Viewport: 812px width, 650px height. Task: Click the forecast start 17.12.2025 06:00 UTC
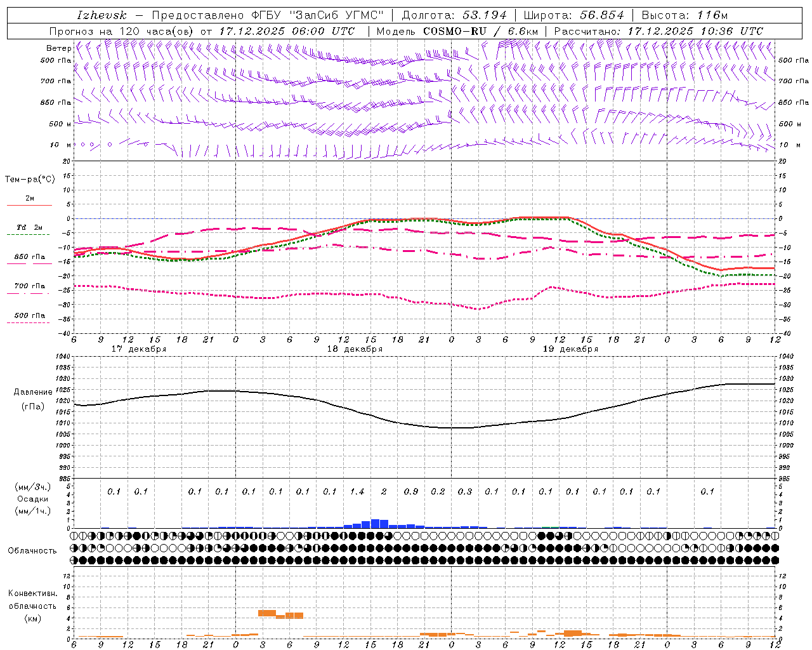pos(287,31)
